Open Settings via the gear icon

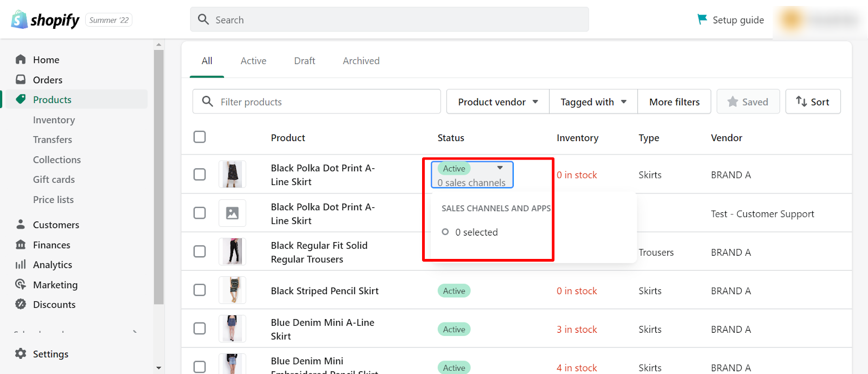pos(21,353)
